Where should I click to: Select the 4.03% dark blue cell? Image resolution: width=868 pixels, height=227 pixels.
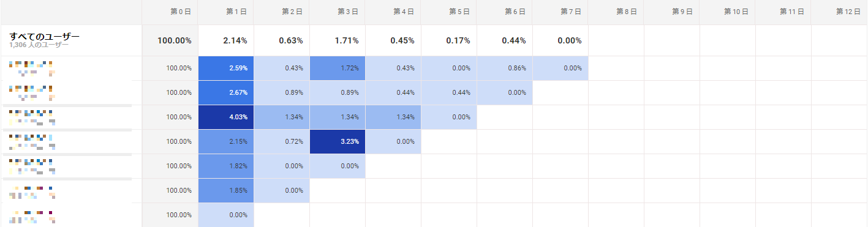coord(225,117)
